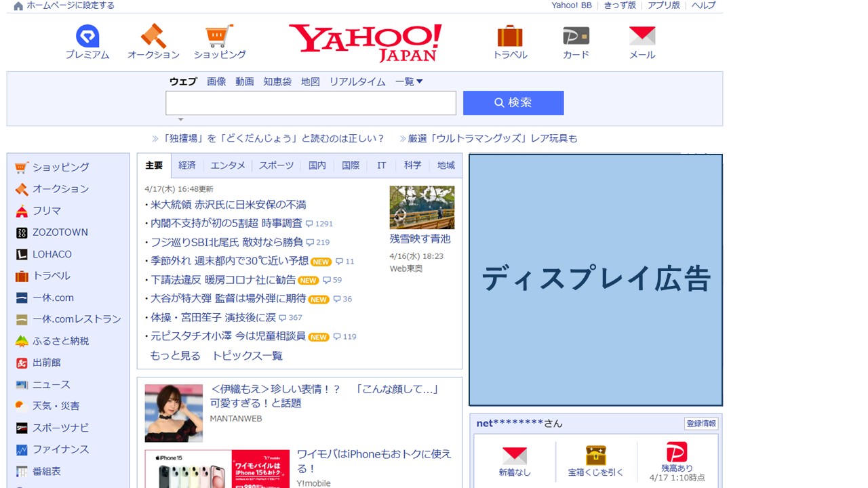Image resolution: width=868 pixels, height=488 pixels.
Task: Click the 新着なし mail icon in user panel
Action: (x=515, y=455)
